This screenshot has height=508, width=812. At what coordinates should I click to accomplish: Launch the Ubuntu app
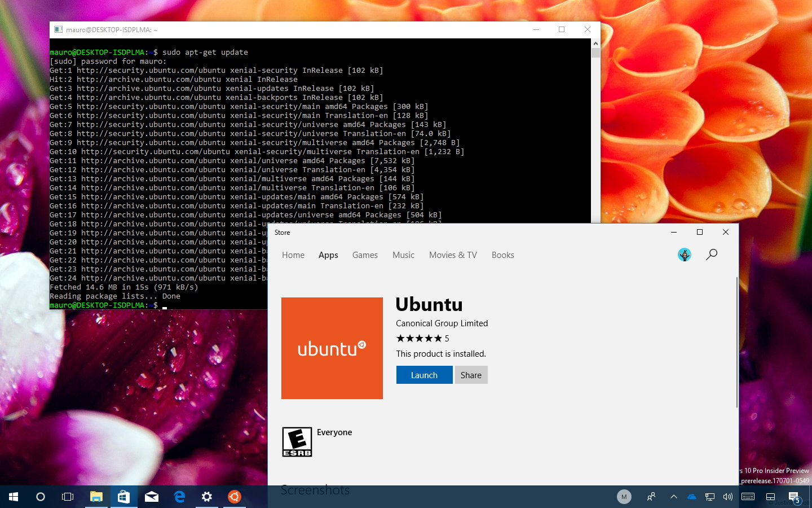tap(425, 375)
